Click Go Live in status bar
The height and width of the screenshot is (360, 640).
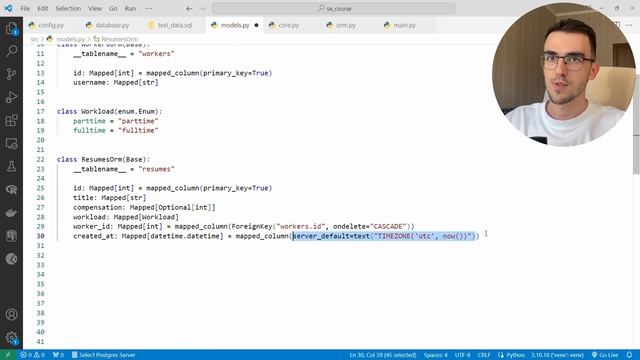[x=605, y=355]
